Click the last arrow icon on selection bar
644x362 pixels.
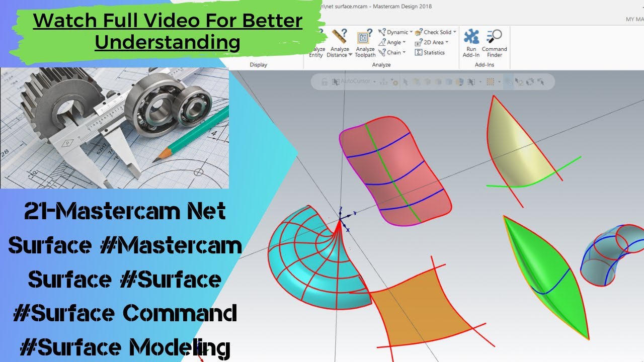(540, 81)
